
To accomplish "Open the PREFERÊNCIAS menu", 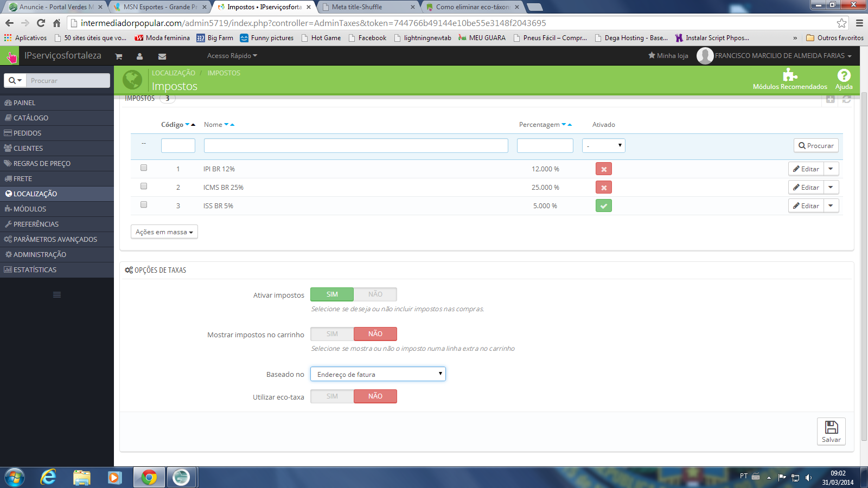I will (x=57, y=224).
